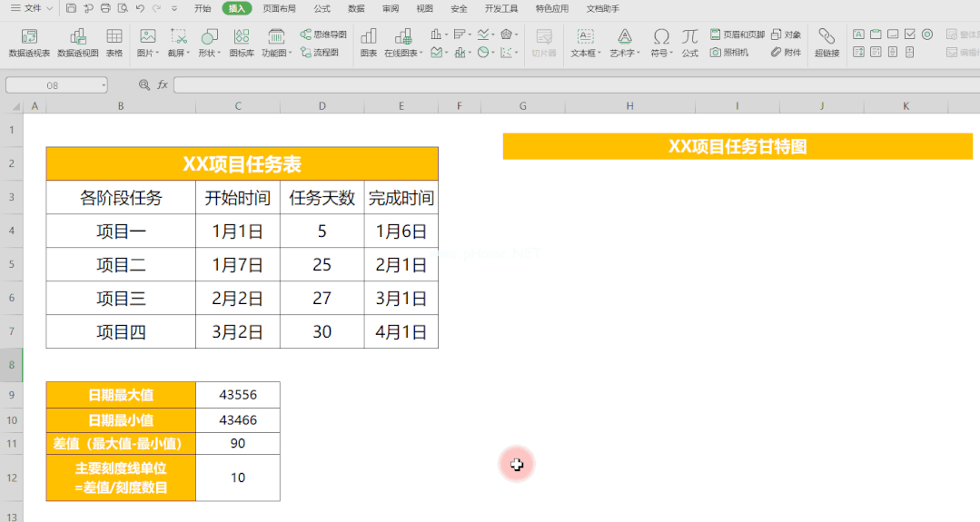The image size is (980, 522).
Task: Insert a pivot chart (数据透视图)
Action: tap(78, 43)
